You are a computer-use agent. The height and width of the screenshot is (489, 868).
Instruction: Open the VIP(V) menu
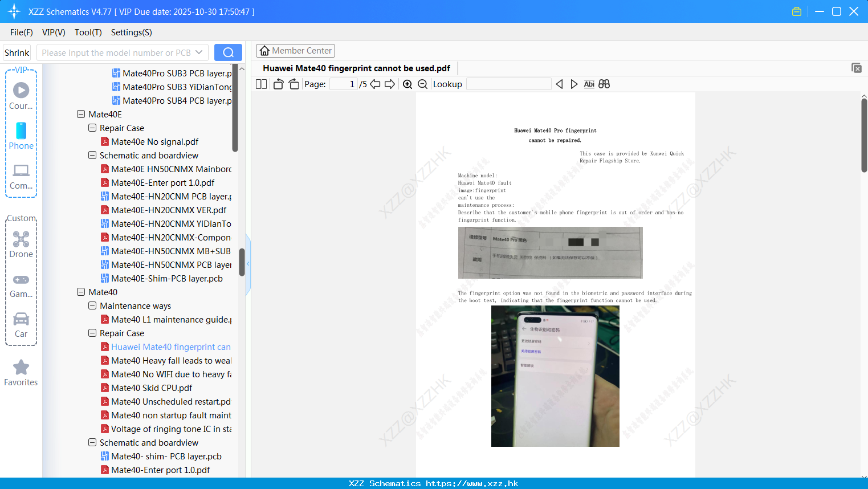[54, 32]
